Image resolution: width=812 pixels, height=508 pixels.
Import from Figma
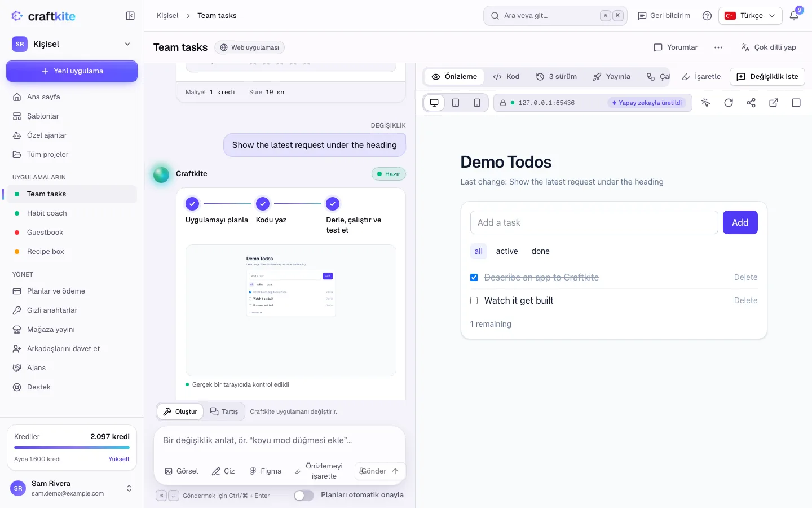pos(265,471)
